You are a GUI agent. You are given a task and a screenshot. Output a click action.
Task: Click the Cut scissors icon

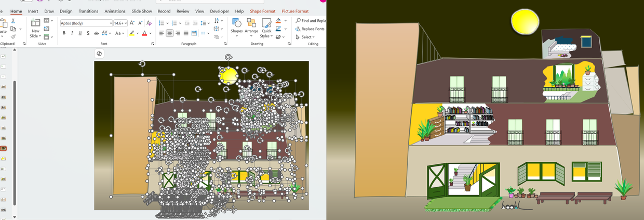coord(13,21)
